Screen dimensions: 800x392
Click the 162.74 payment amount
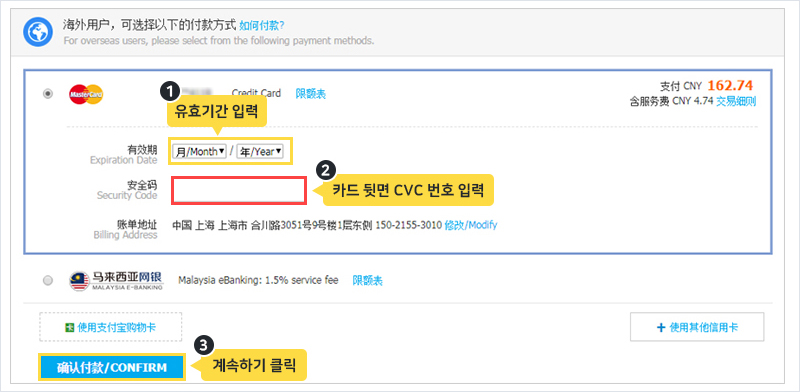731,85
